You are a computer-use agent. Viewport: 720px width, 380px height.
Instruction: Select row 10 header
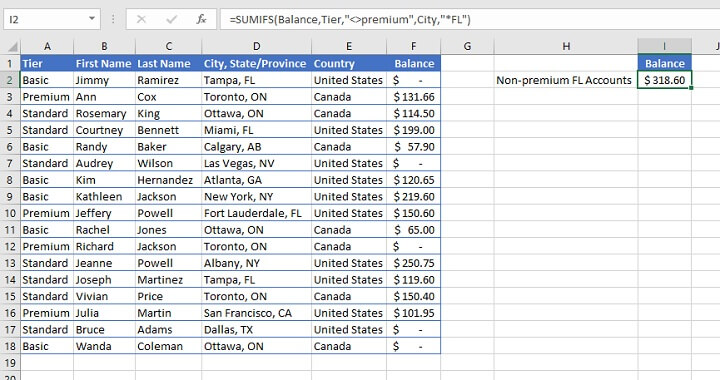pos(10,213)
